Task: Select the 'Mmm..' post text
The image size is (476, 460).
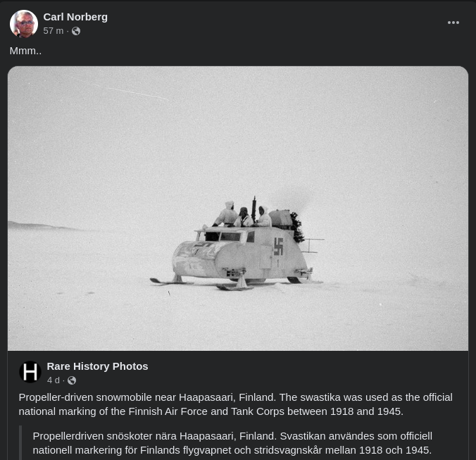Action: (25, 51)
